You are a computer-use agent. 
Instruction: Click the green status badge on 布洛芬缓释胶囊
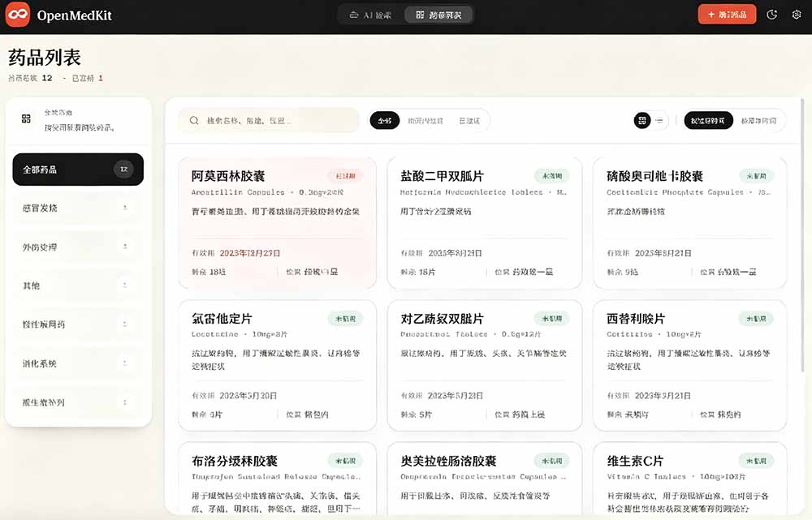pyautogui.click(x=345, y=461)
